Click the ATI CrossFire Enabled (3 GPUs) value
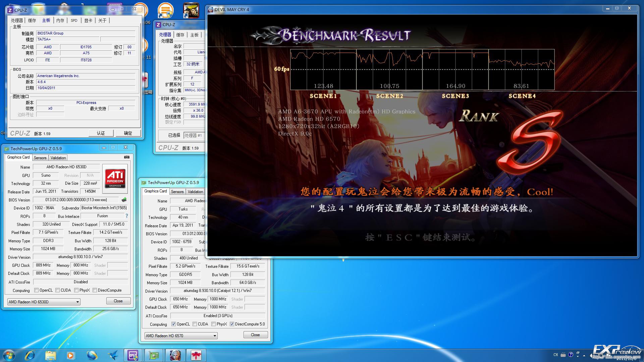The height and width of the screenshot is (362, 644). coord(218,316)
